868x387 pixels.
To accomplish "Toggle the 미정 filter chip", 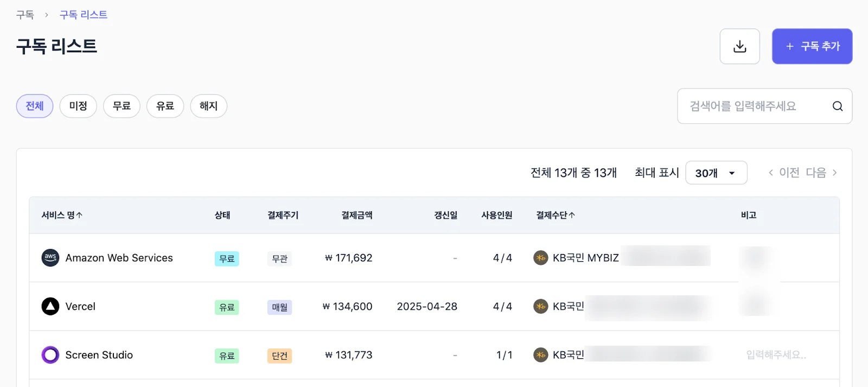I will (x=78, y=106).
